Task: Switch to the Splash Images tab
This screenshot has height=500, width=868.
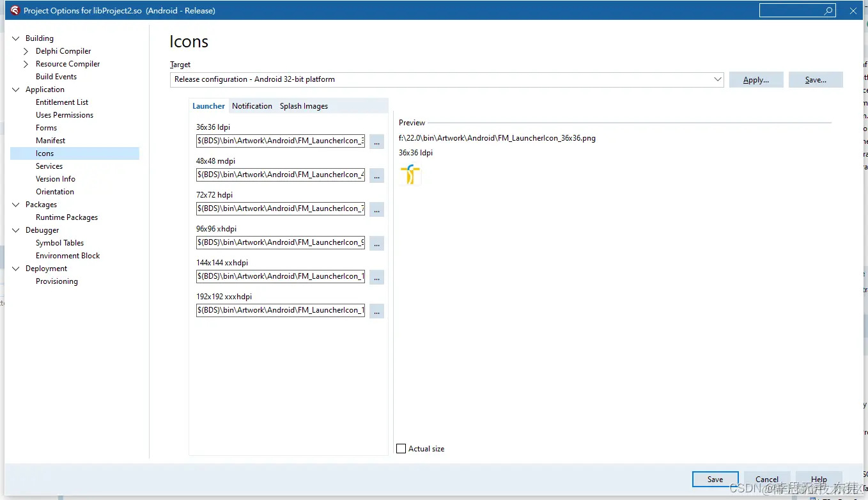Action: pos(304,106)
